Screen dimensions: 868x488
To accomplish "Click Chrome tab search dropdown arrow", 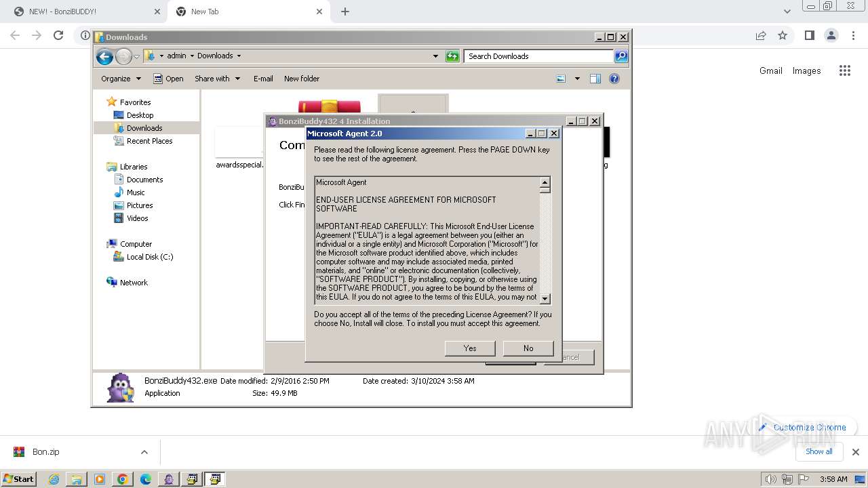I will click(787, 12).
